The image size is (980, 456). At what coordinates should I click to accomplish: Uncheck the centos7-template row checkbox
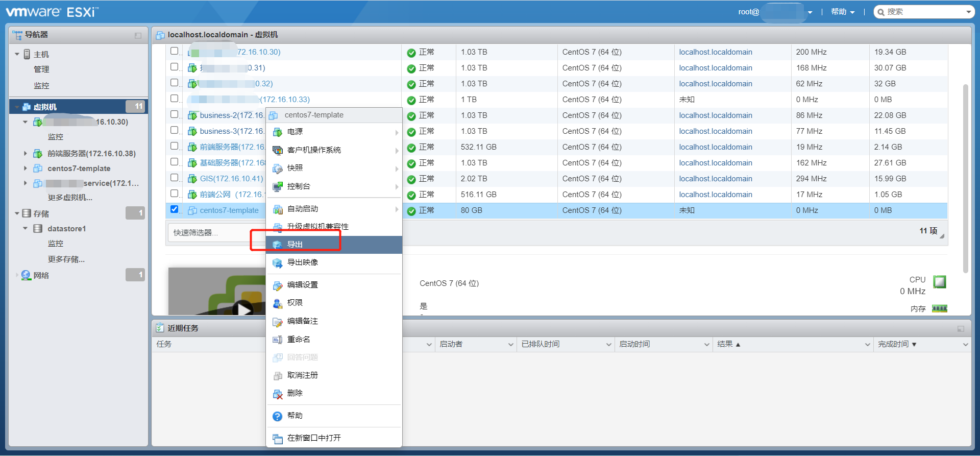pyautogui.click(x=175, y=209)
